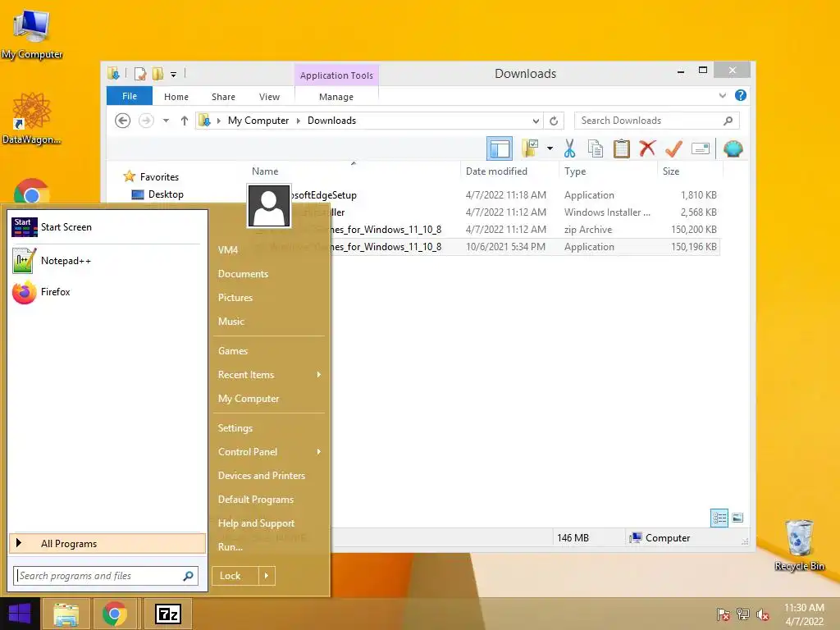Select Desktop in navigation pane

[166, 194]
